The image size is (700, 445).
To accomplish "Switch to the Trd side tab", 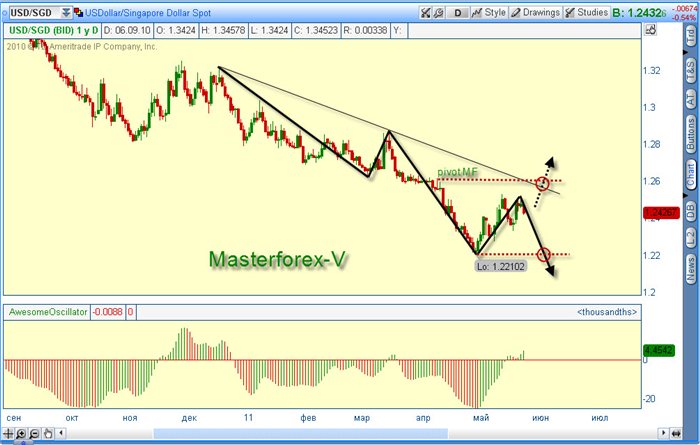I will [x=691, y=37].
